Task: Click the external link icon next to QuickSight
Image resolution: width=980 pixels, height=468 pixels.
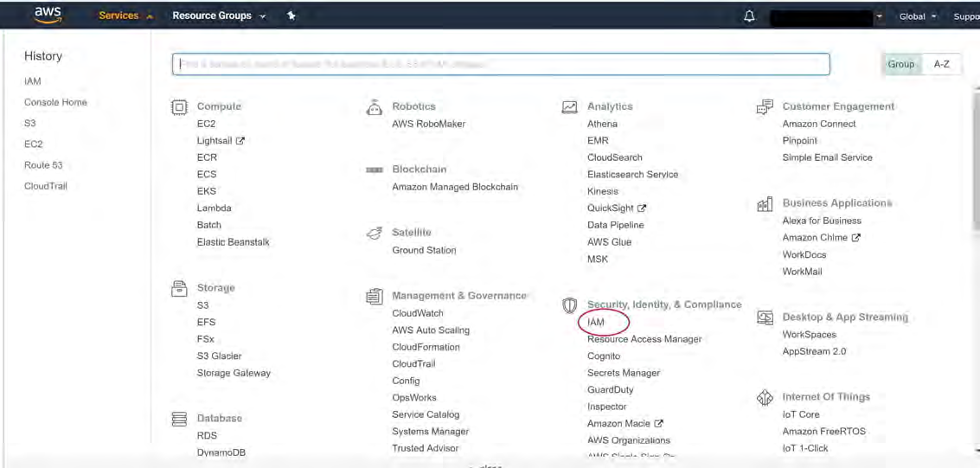Action: pos(641,208)
